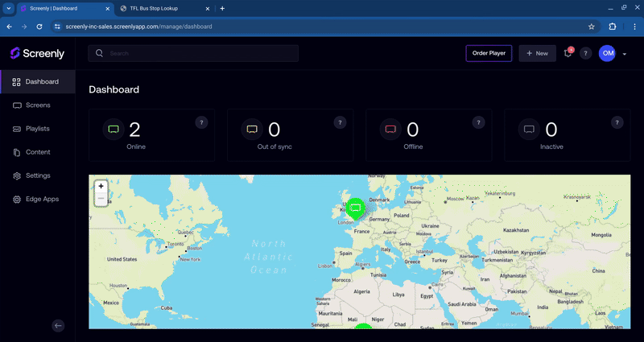Image resolution: width=644 pixels, height=342 pixels.
Task: Zoom in on the map
Action: pos(101,186)
